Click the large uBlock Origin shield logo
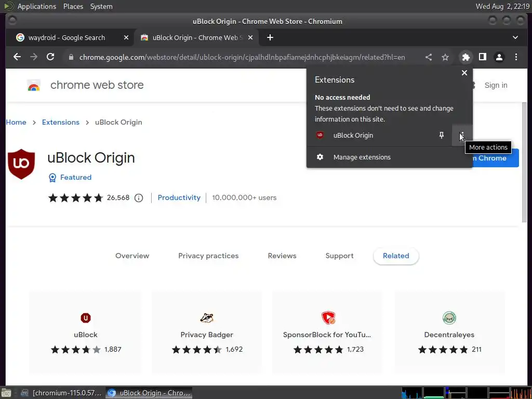This screenshot has height=399, width=532. click(21, 164)
